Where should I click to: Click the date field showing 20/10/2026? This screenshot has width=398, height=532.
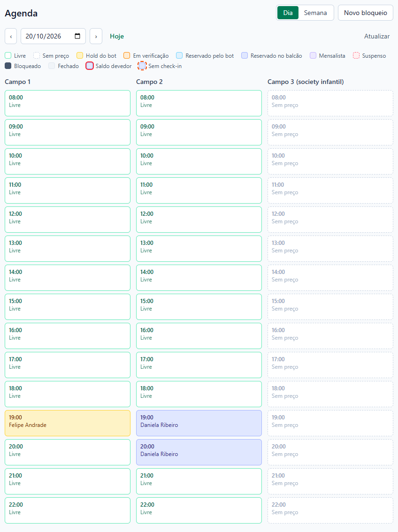[x=54, y=36]
